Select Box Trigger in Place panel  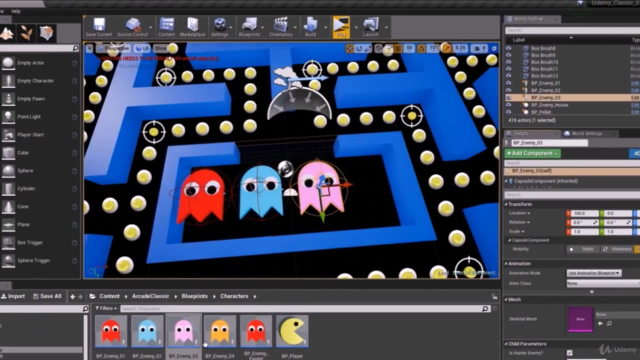[x=40, y=242]
